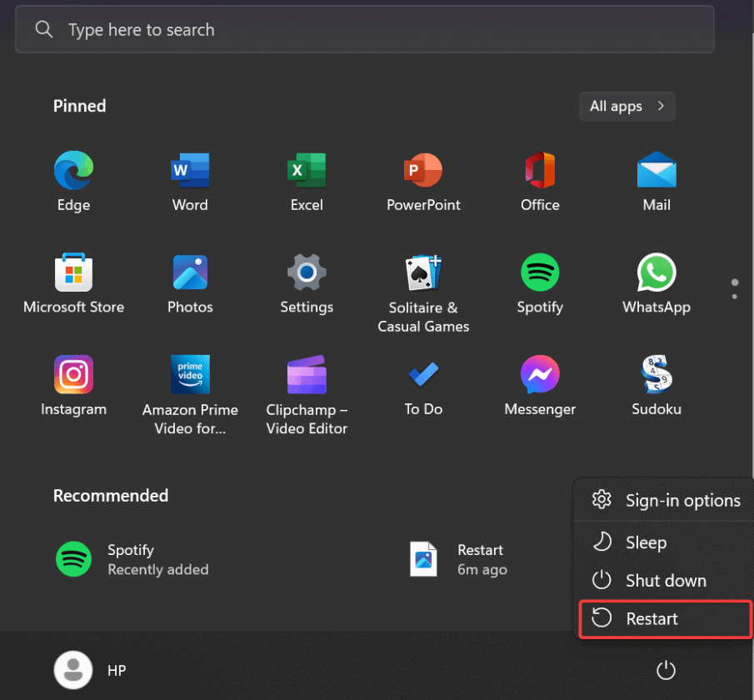Click the power button icon
754x700 pixels.
[665, 670]
